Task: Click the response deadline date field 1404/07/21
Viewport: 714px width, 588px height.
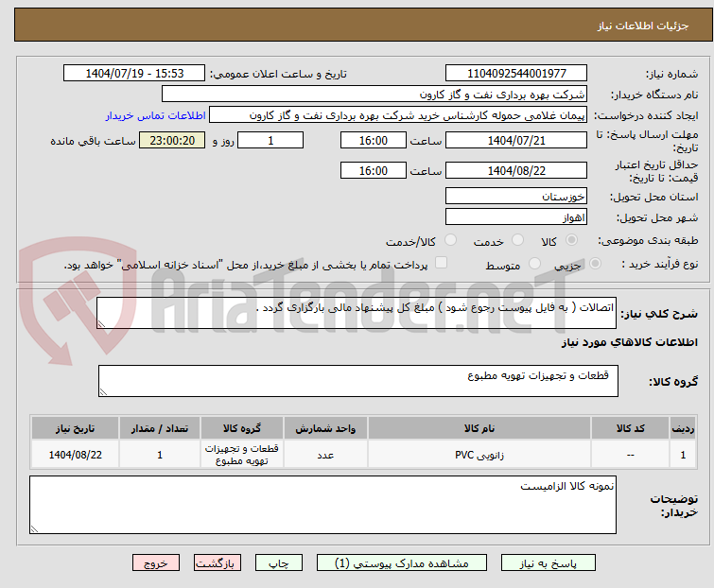Action: (x=515, y=140)
